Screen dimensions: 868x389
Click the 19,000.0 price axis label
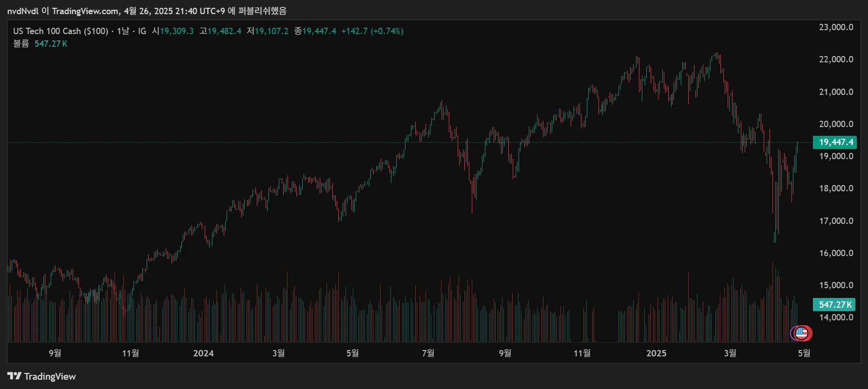pos(836,156)
